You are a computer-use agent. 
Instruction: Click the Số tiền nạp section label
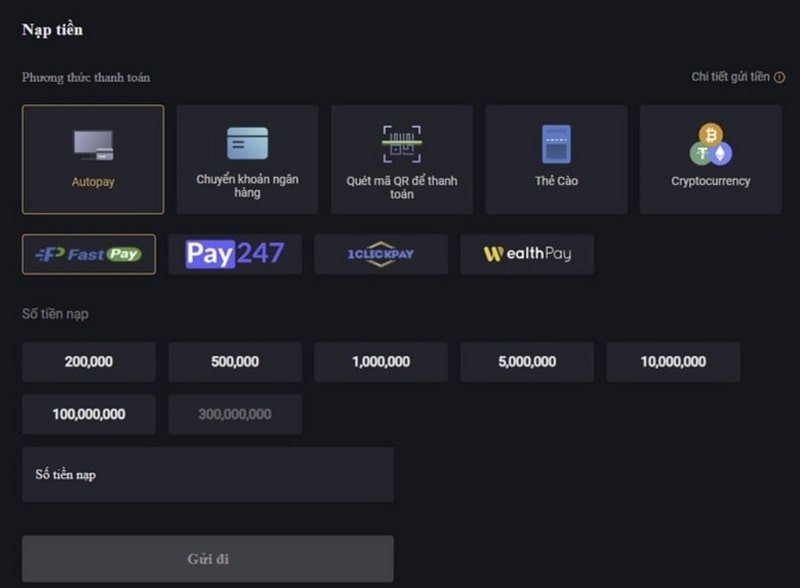click(55, 314)
